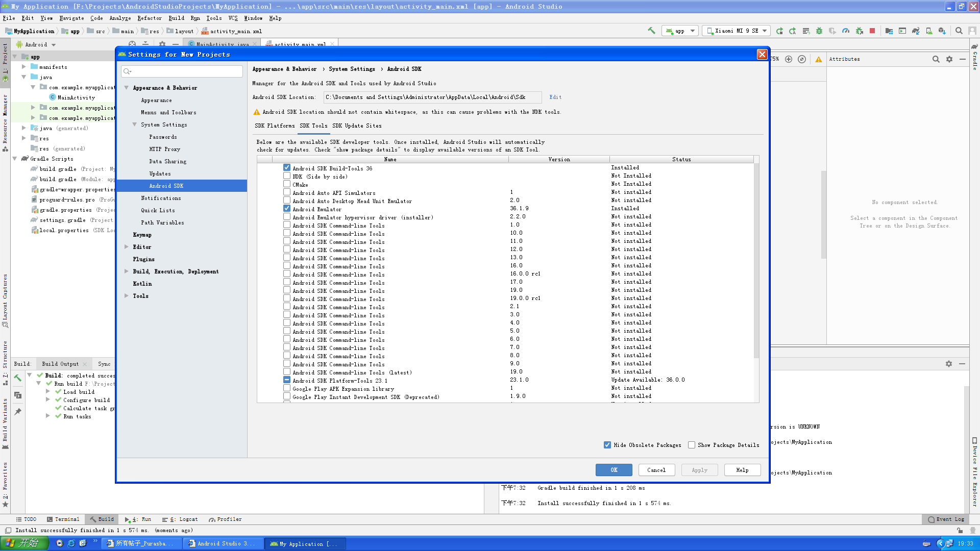
Task: Collapse Appearance & Behavior settings group
Action: (x=126, y=88)
